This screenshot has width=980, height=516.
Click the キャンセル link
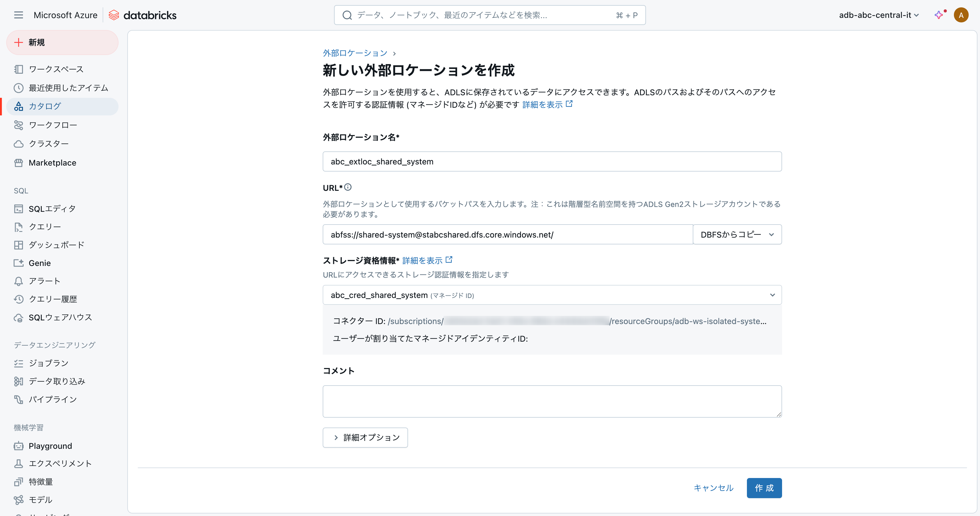(x=713, y=488)
